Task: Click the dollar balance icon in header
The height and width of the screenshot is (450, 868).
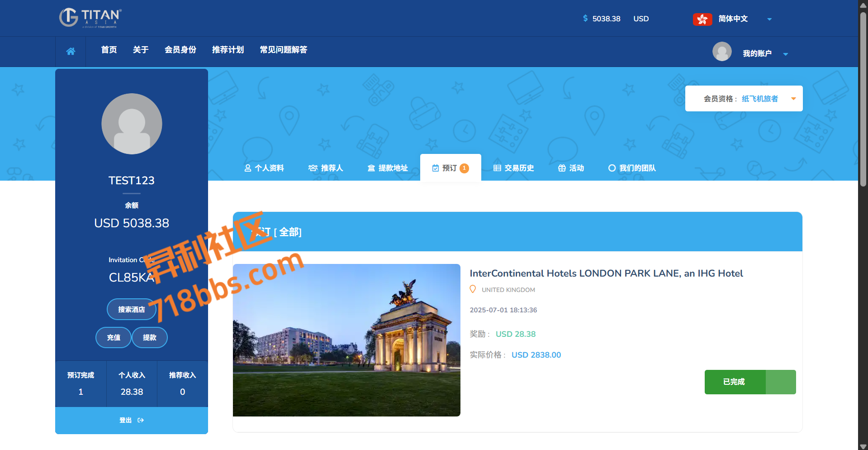Action: click(x=585, y=18)
